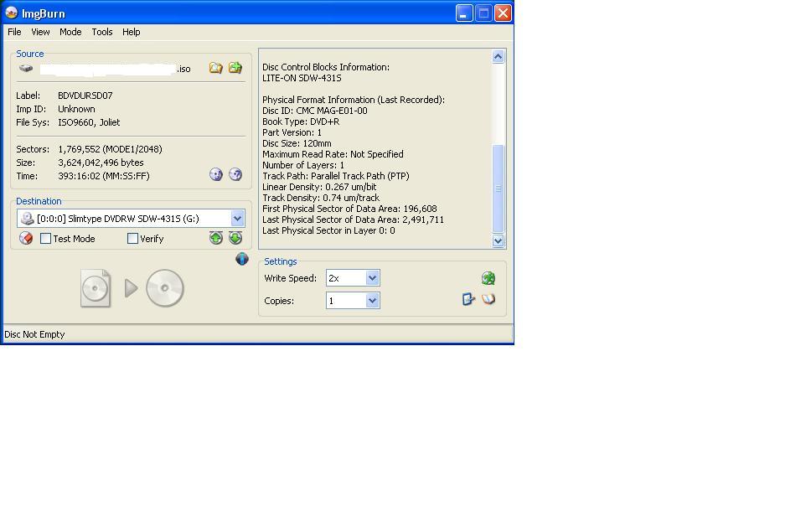Click the green globe icon beside Write Speed
The width and height of the screenshot is (806, 532).
(x=488, y=278)
